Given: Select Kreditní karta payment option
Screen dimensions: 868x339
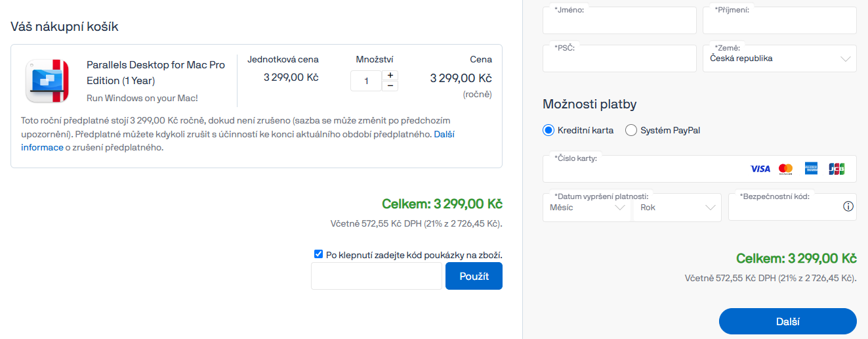Looking at the screenshot, I should (549, 130).
